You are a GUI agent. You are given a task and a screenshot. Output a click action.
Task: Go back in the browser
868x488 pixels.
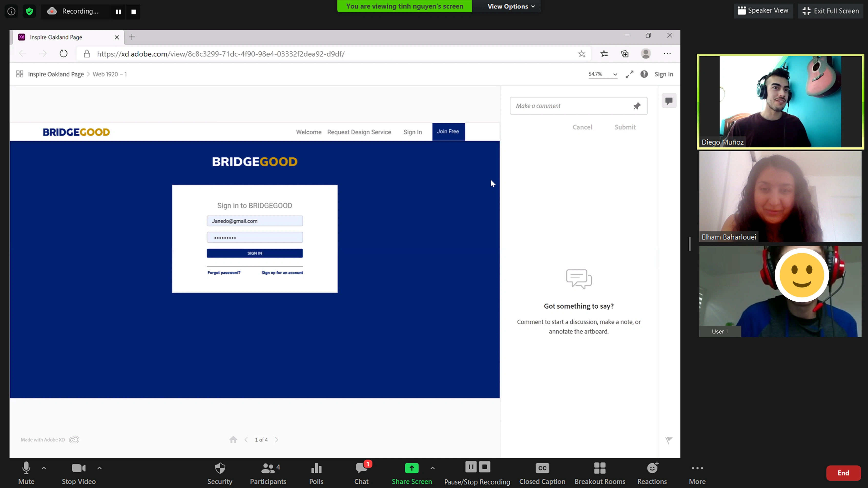pos(22,53)
